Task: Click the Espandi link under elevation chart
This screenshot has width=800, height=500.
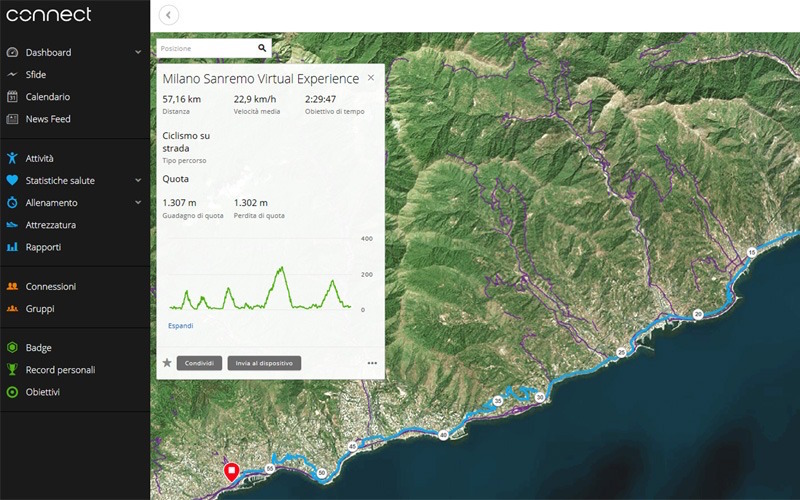Action: (x=181, y=326)
